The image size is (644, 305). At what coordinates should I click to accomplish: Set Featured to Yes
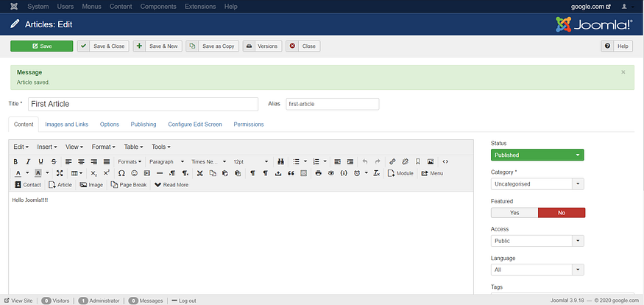coord(514,212)
